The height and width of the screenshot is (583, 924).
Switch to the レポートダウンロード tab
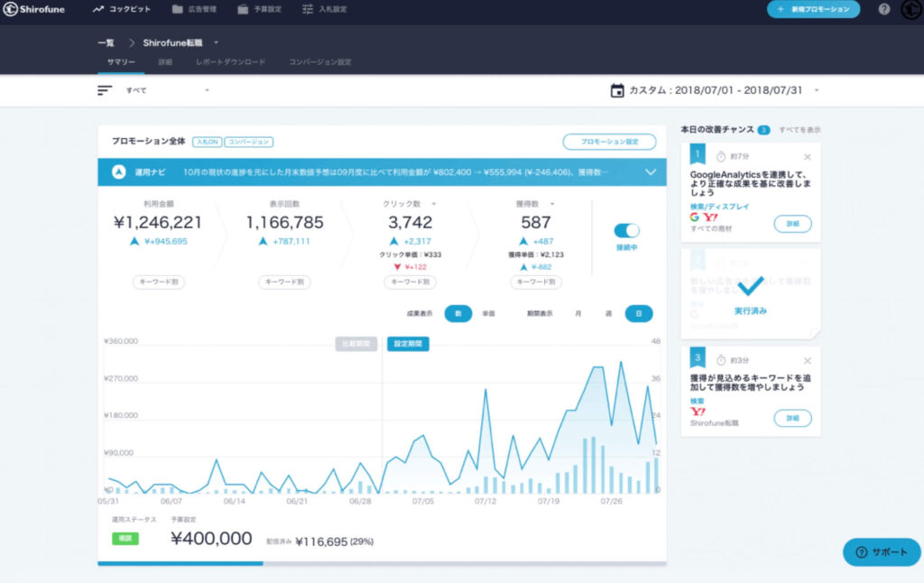pyautogui.click(x=230, y=62)
